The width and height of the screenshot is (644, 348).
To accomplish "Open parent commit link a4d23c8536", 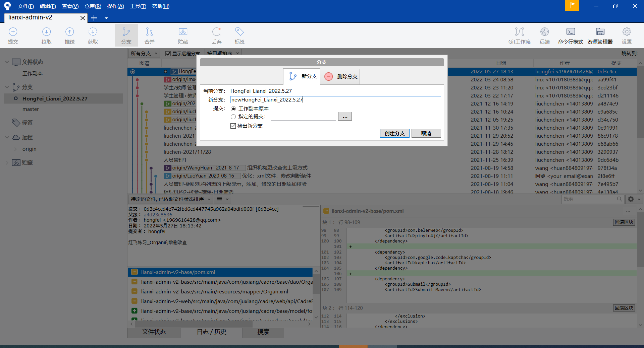I will pos(158,215).
